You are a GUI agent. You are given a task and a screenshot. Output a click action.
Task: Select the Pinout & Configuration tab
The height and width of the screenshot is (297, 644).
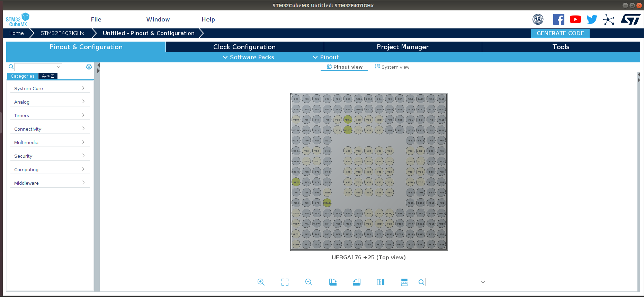coord(86,47)
